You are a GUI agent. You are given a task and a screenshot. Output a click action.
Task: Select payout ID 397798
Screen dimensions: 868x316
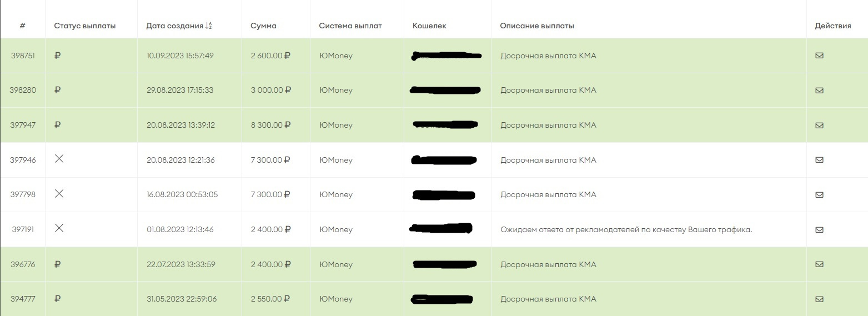(23, 194)
